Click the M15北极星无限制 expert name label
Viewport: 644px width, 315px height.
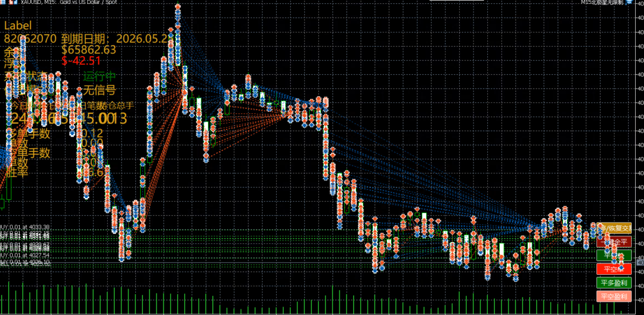point(603,2)
